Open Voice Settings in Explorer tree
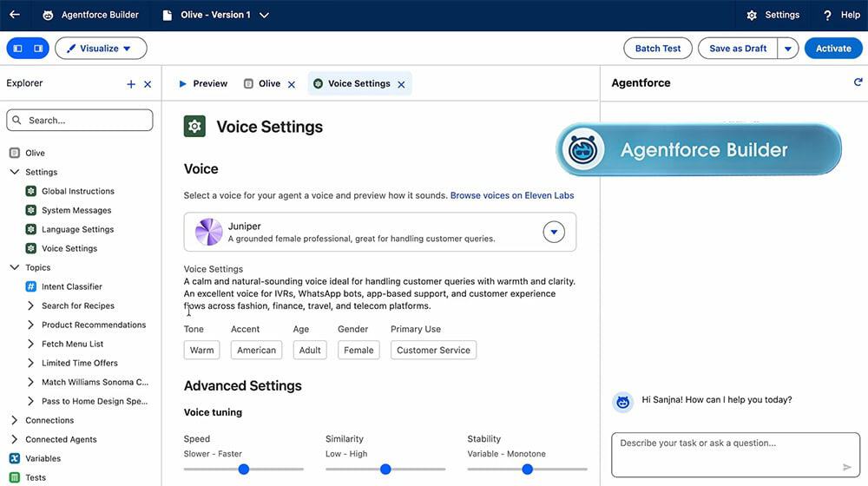 pyautogui.click(x=69, y=248)
